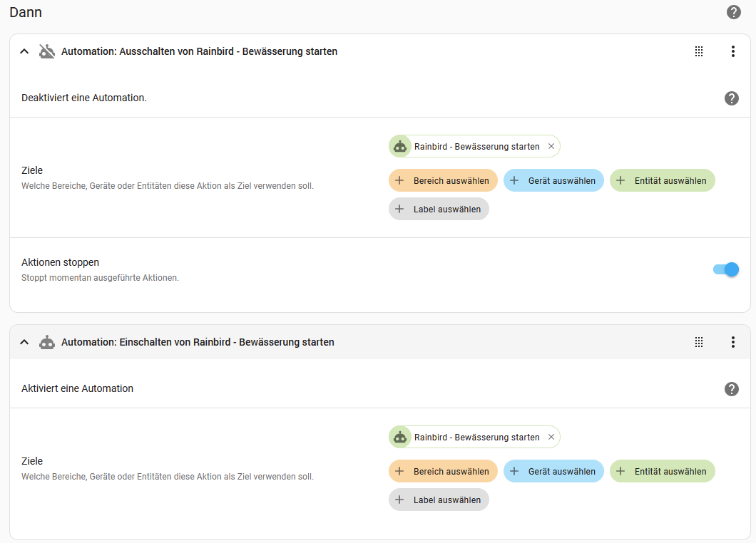Collapse the Einschalten von Rainbird action card
This screenshot has width=756, height=543.
pos(24,342)
